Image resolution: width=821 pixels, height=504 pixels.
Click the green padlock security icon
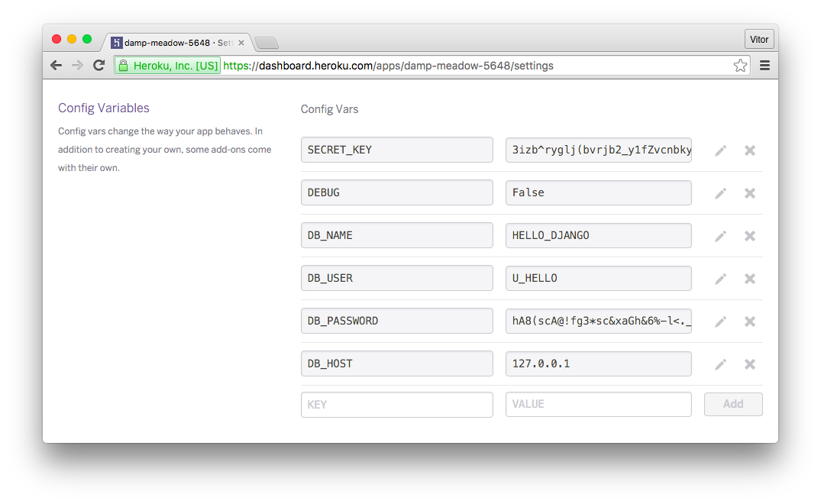(123, 66)
